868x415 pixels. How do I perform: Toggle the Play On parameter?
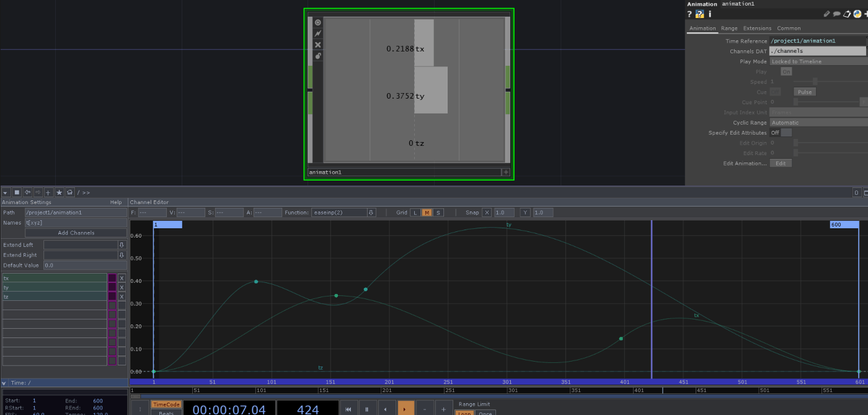click(x=786, y=72)
